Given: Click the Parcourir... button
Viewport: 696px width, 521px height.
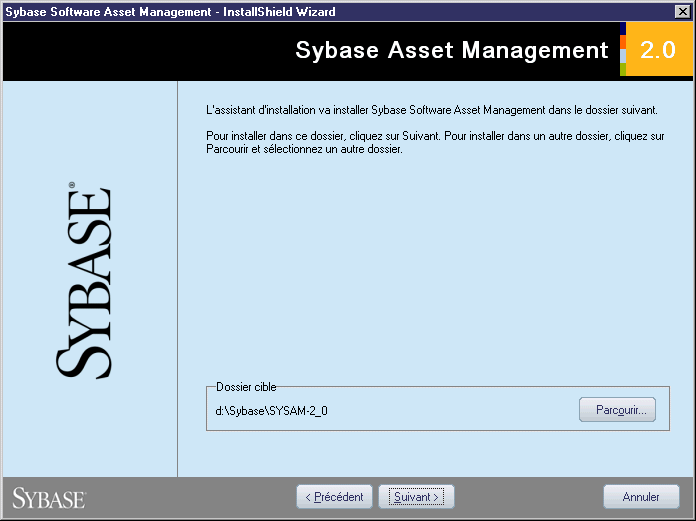Looking at the screenshot, I should (x=617, y=410).
